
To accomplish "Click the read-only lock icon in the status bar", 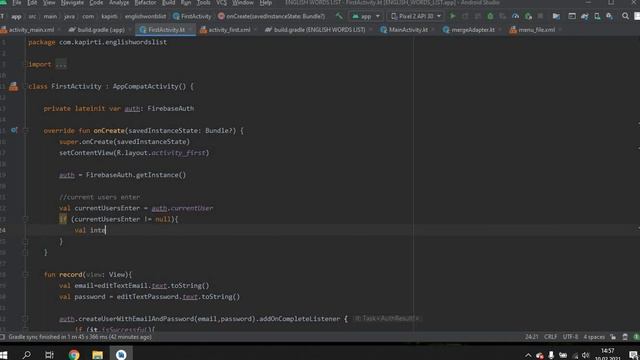I will click(613, 337).
